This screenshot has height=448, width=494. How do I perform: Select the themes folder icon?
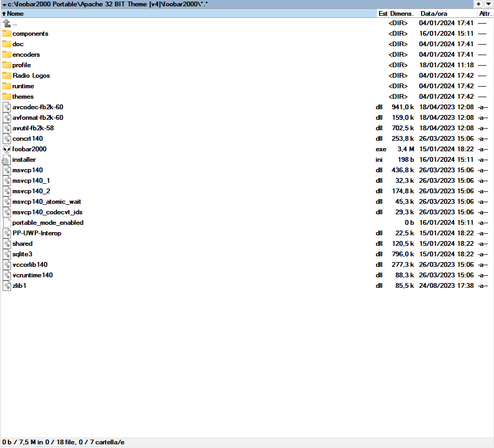pos(7,97)
